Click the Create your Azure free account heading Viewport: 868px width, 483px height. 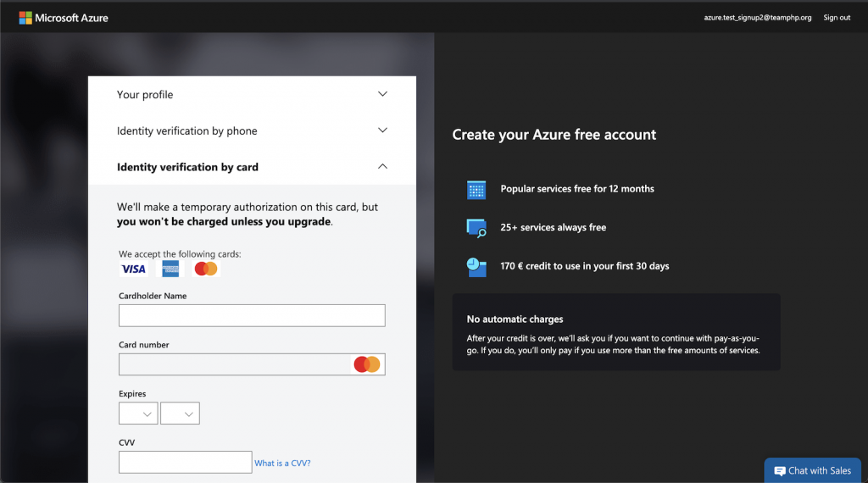[554, 135]
